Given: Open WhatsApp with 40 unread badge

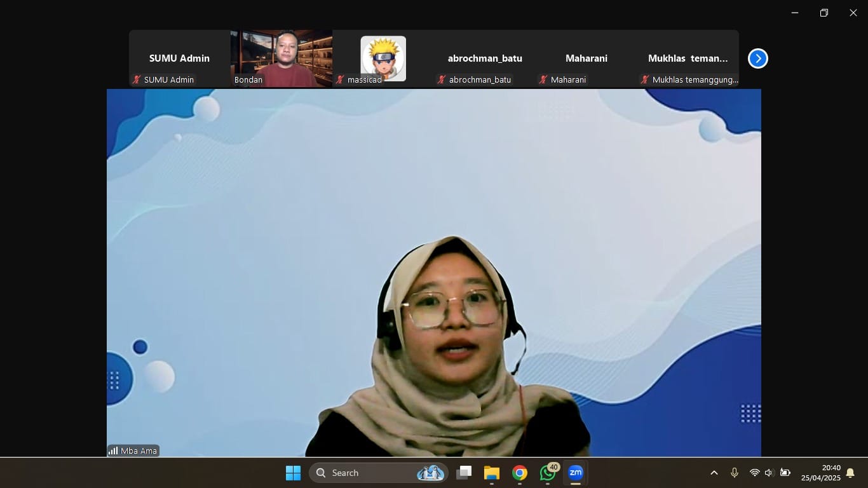Looking at the screenshot, I should click(548, 473).
